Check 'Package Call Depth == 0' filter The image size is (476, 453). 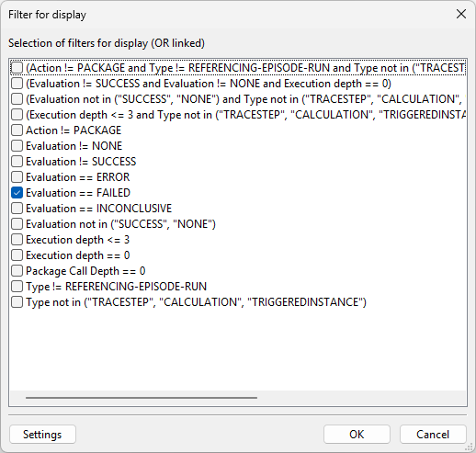tap(17, 271)
